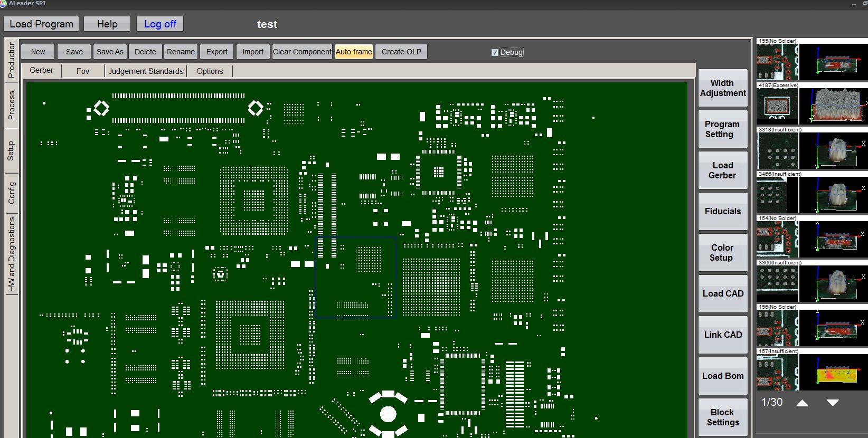Switch to the Production side tab
The image size is (868, 438).
point(12,60)
